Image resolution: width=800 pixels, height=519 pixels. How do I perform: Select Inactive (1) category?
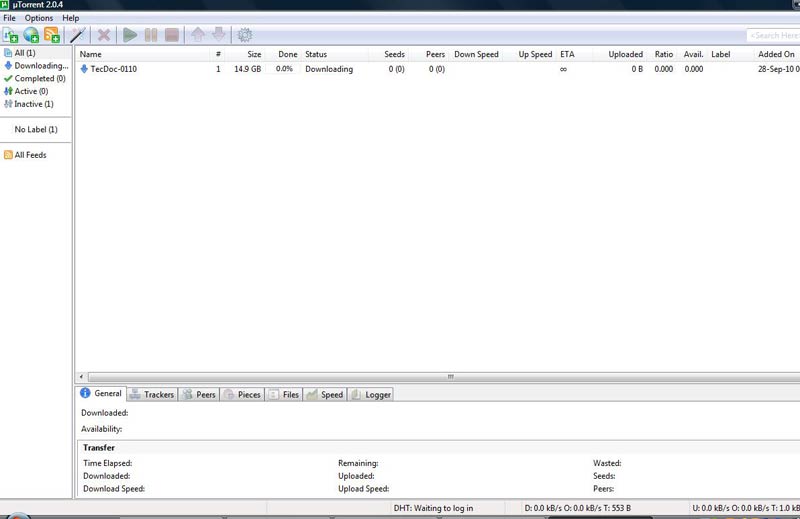pos(34,104)
